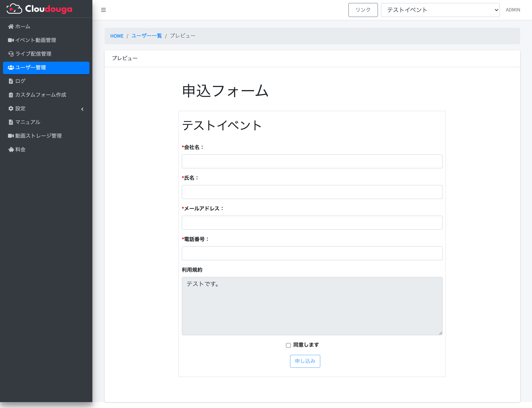532x408 pixels.
Task: Click the テストイベント form heading
Action: pyautogui.click(x=222, y=126)
